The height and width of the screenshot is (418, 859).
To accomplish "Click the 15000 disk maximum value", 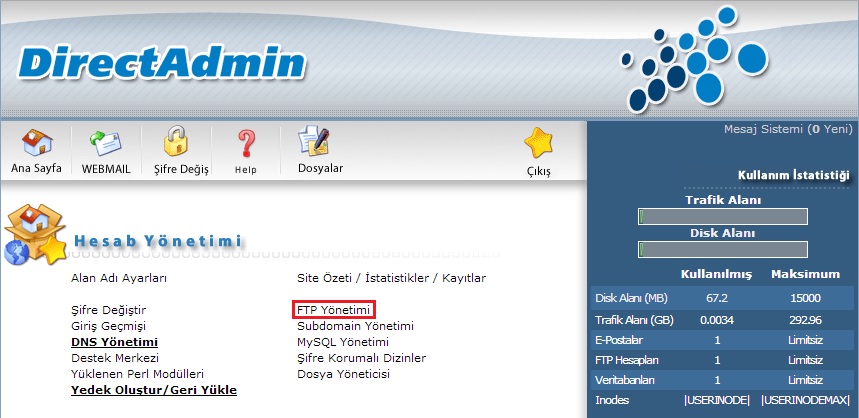I will click(805, 299).
